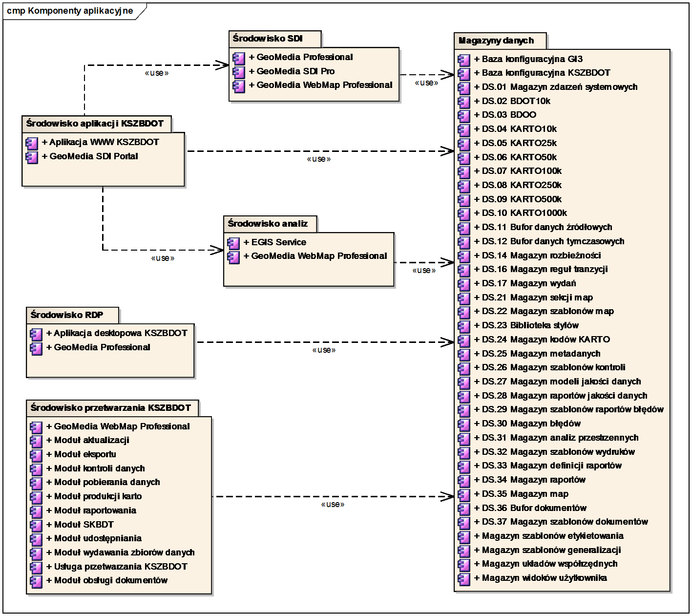Select the DS.05 KARTO25k entry
The image size is (692, 616).
515,143
